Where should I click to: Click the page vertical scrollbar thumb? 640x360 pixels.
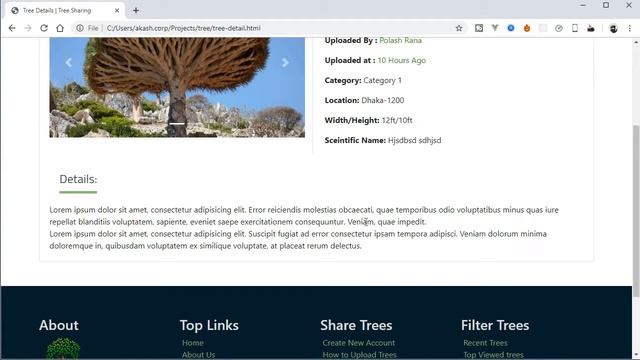pyautogui.click(x=636, y=211)
